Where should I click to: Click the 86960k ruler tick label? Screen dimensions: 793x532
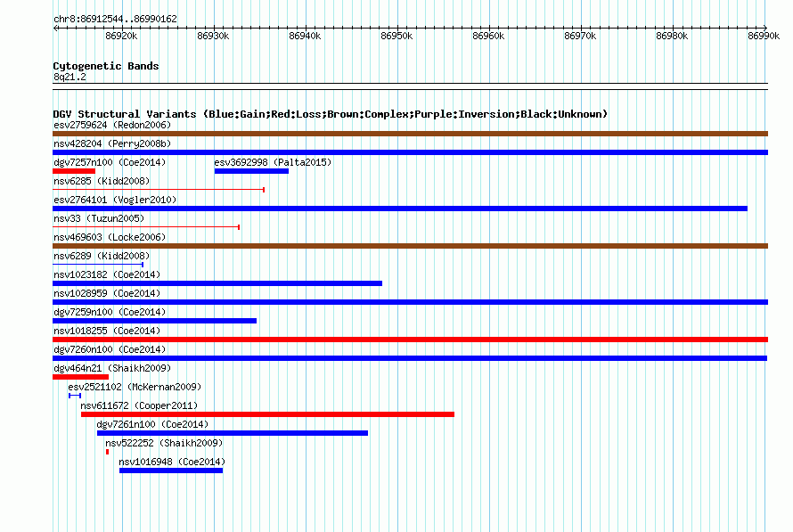pyautogui.click(x=488, y=36)
